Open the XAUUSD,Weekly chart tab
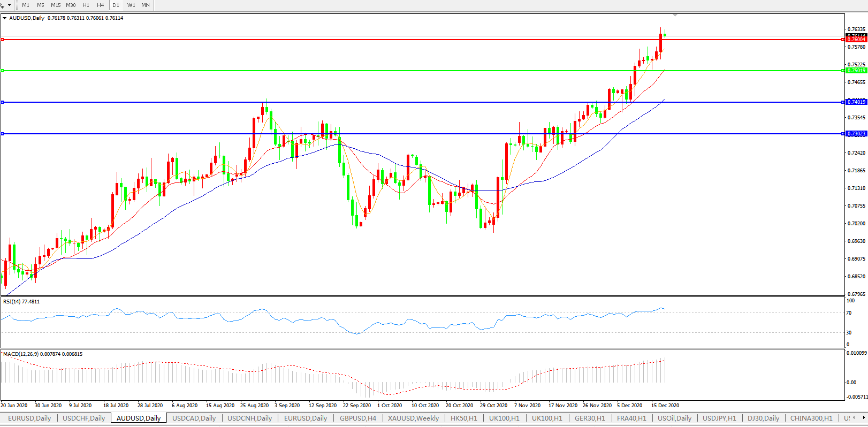The height and width of the screenshot is (427, 868). [413, 418]
